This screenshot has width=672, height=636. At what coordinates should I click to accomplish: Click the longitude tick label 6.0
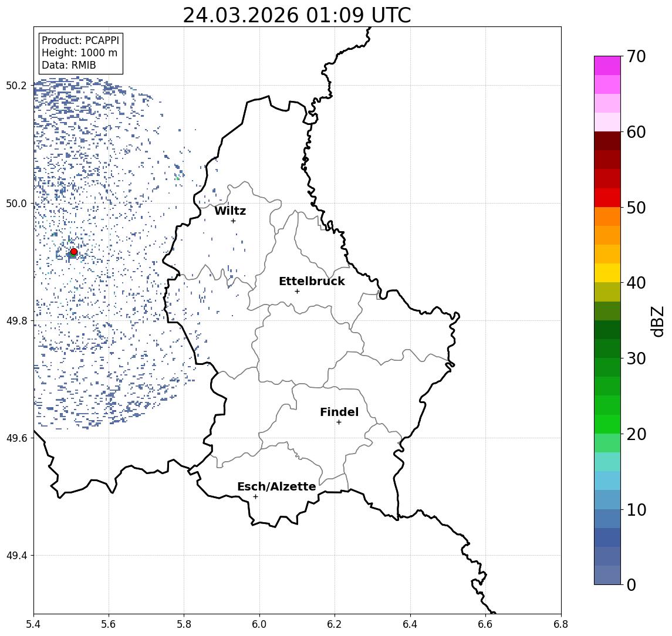(259, 624)
